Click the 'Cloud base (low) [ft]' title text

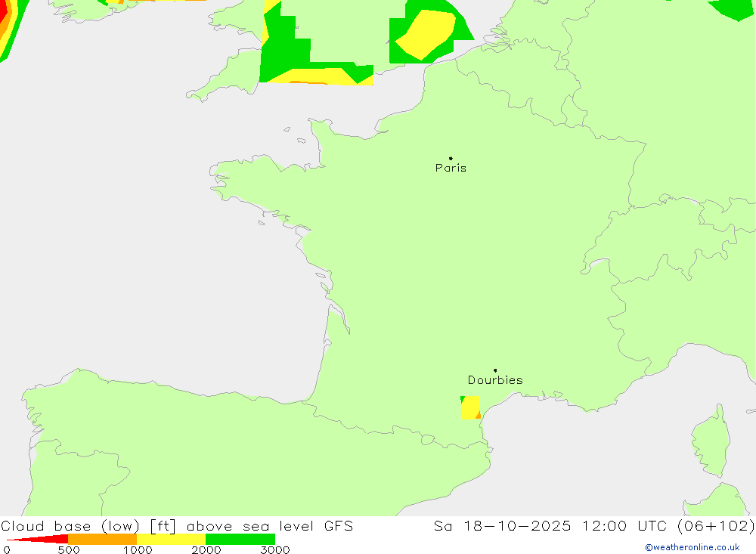click(x=88, y=526)
